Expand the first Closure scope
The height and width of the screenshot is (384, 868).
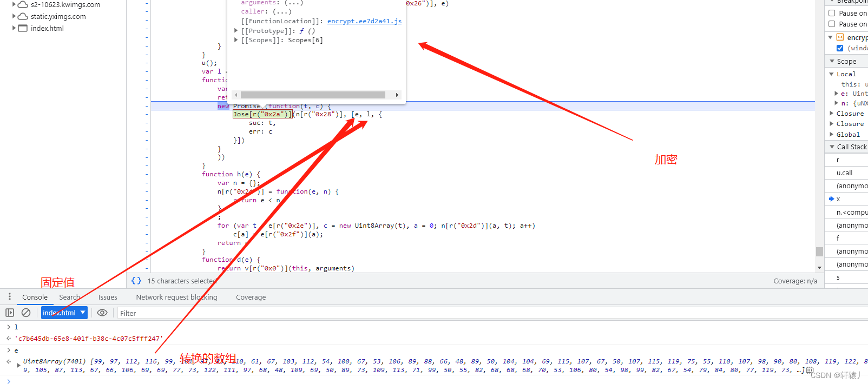(832, 114)
